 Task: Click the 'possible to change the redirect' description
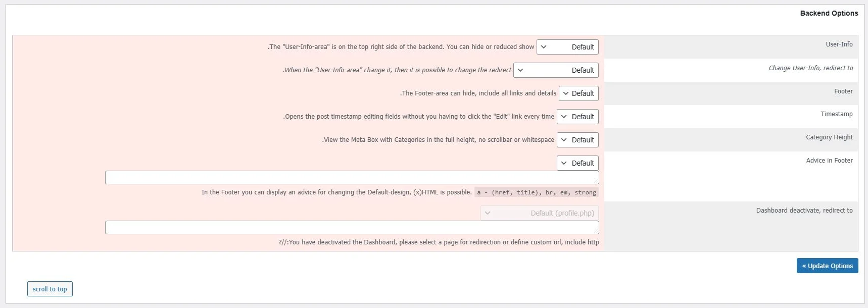pyautogui.click(x=397, y=70)
